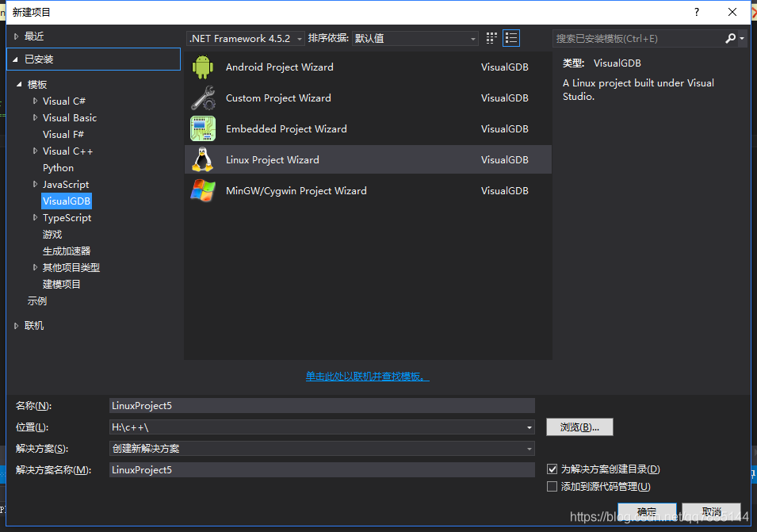Expand the 最近 section
The image size is (757, 532).
(x=17, y=36)
